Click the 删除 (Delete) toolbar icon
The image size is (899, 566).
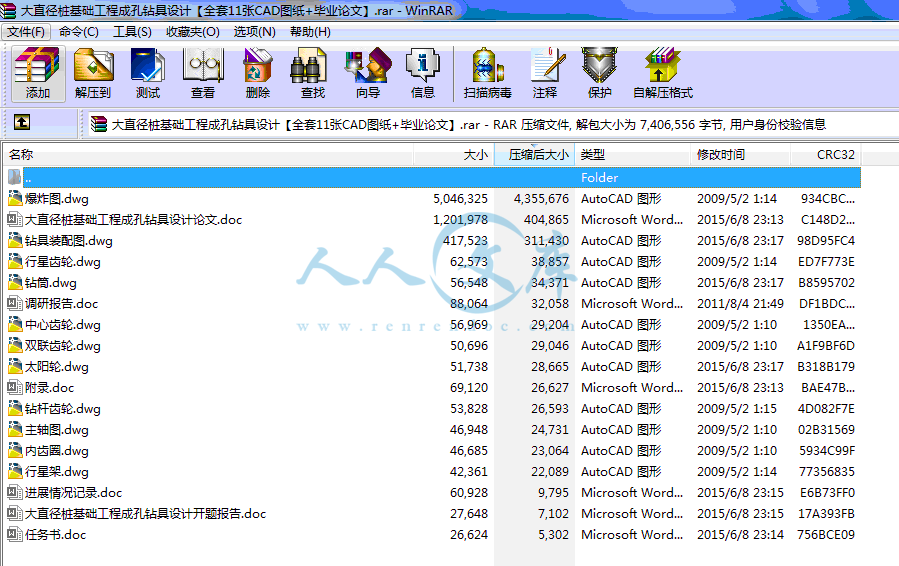[x=258, y=73]
